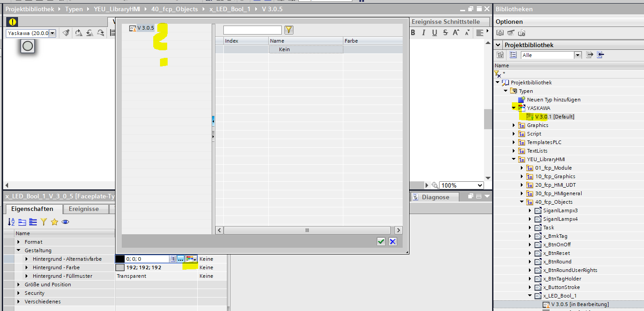
Task: Click the filter funnel in the color dialog
Action: [289, 30]
